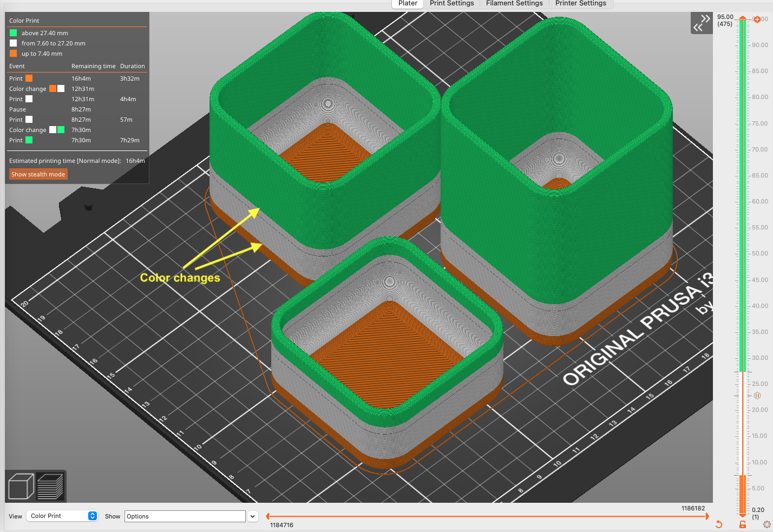Viewport: 773px width, 532px height.
Task: Click the pause print marker on the layer slider
Action: (757, 396)
